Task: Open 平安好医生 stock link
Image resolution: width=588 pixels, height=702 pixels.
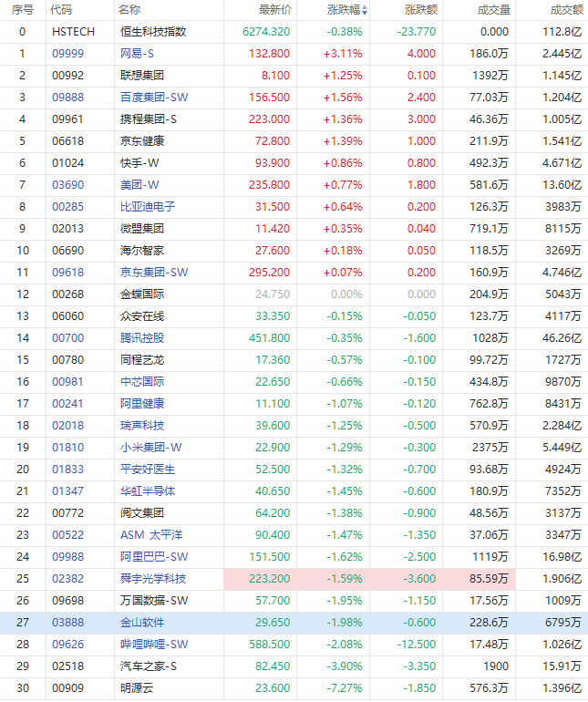Action: coord(148,470)
